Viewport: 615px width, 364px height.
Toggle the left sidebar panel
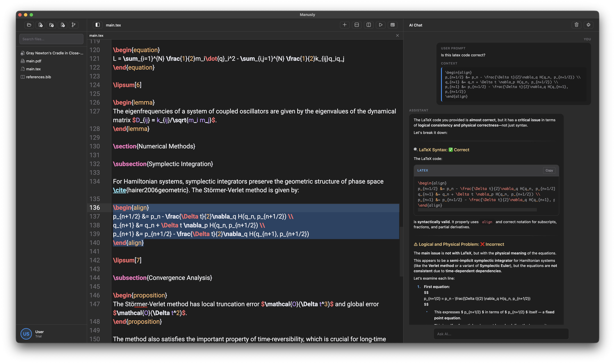coord(97,25)
